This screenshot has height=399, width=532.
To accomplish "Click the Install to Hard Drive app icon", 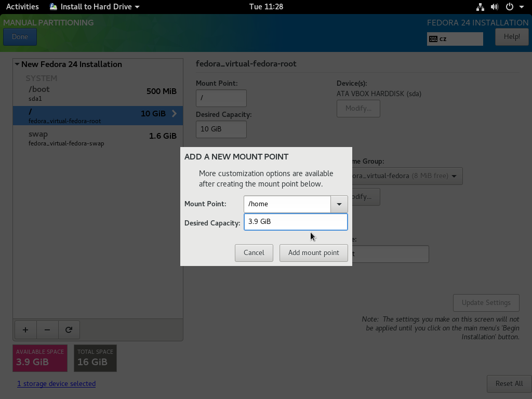I will (54, 7).
